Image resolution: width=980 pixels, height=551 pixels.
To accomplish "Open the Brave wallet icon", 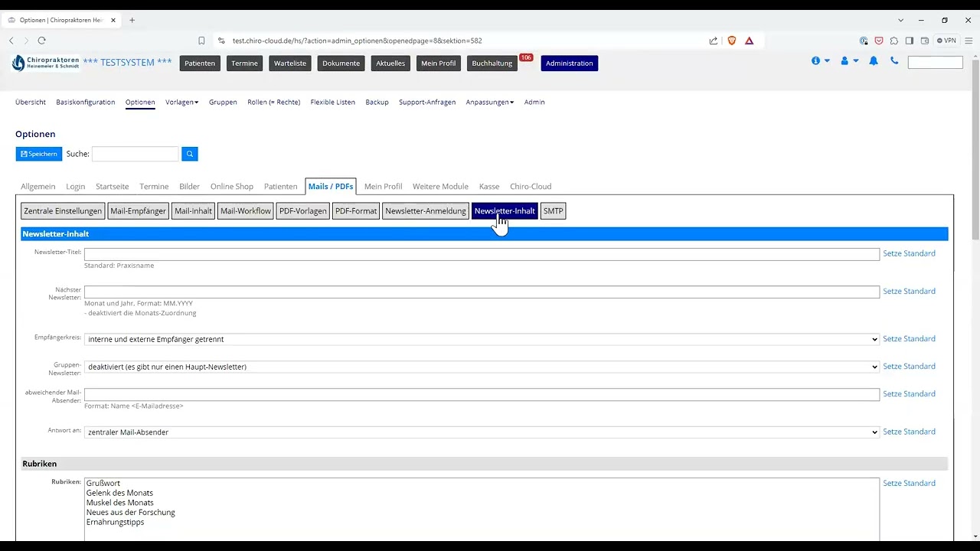I will coord(925,41).
